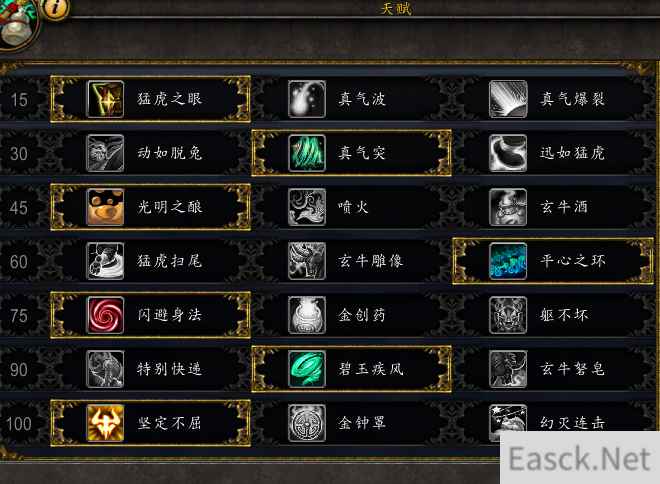
Task: Click the 特别快递 talent label
Action: coord(169,369)
